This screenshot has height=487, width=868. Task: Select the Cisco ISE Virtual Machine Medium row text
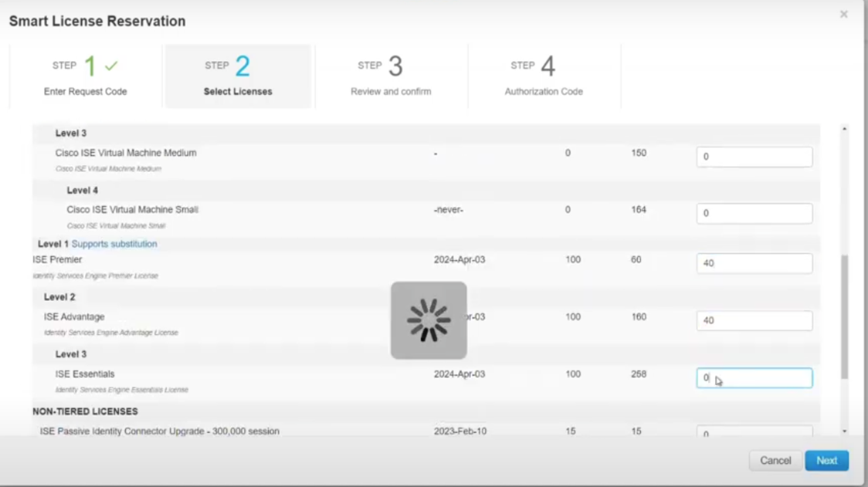coord(126,153)
